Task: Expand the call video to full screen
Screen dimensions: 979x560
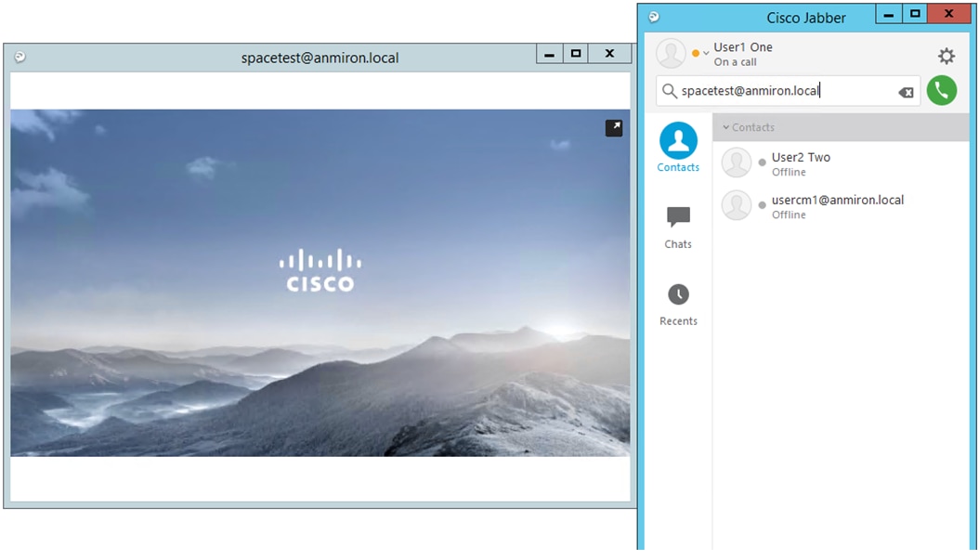Action: pyautogui.click(x=614, y=128)
